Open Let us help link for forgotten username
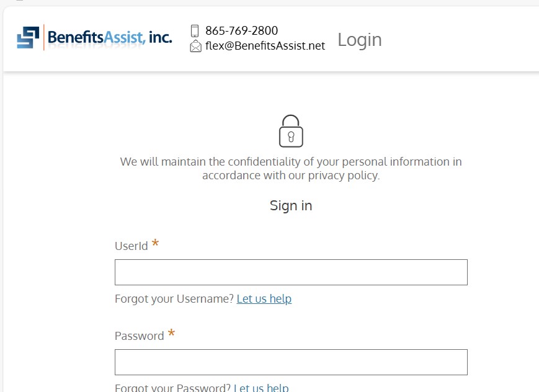Screen dimensions: 539x392 [x=264, y=299]
